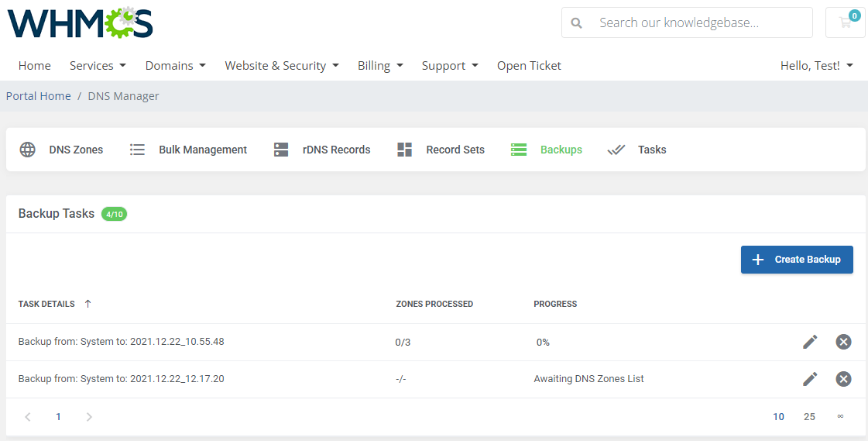Click the Task Details column header

[x=46, y=304]
